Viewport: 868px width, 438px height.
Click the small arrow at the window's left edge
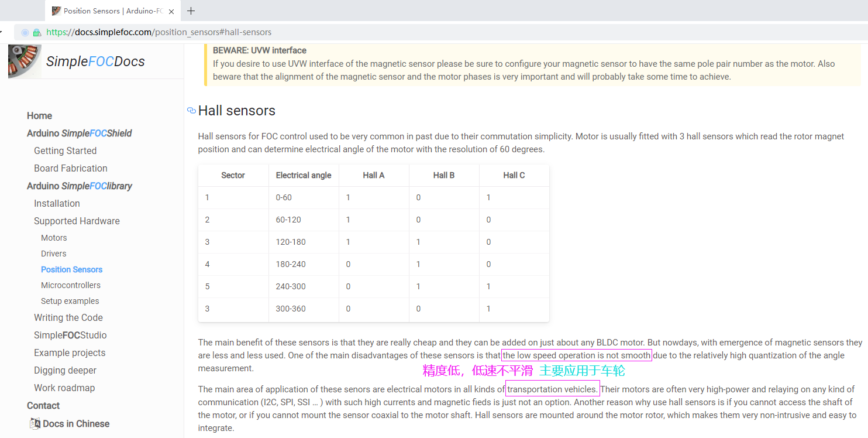(x=2, y=32)
